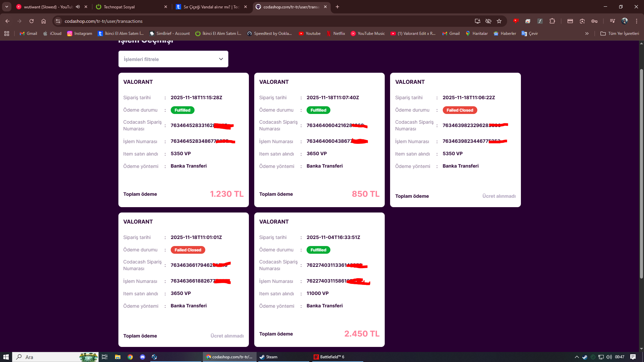Screen dimensions: 644x362
Task: Expand the tab search chevron in Chrome
Action: tap(7, 7)
